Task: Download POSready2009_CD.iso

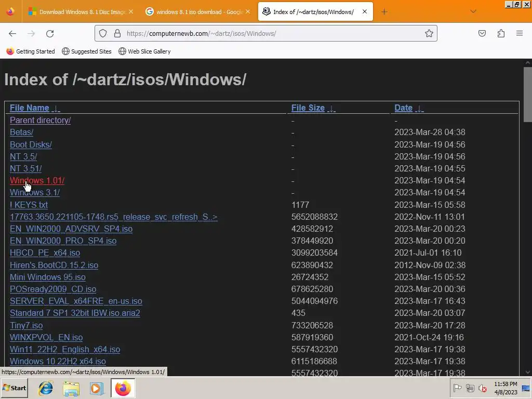Action: (53, 289)
